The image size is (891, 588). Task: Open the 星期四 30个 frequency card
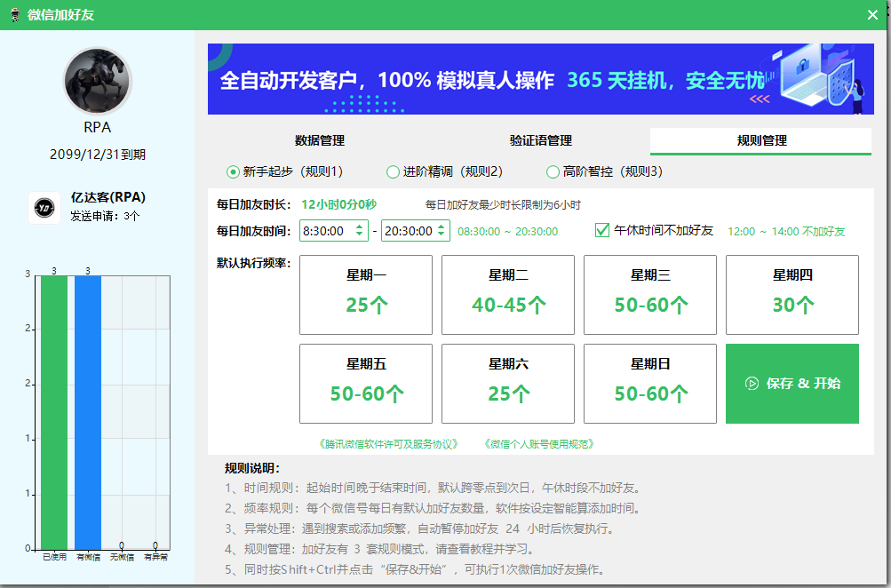click(x=792, y=295)
